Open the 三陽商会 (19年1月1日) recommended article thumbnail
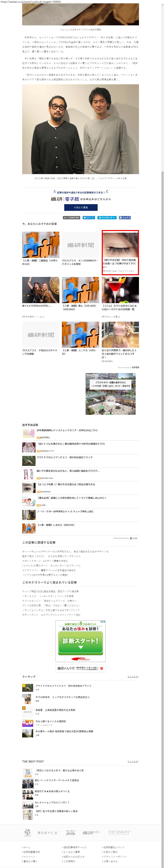This screenshot has height=868, width=164. pyautogui.click(x=41, y=245)
